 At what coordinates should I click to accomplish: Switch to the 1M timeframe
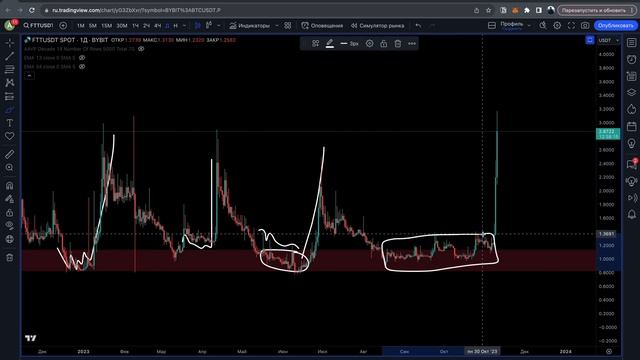(x=81, y=26)
